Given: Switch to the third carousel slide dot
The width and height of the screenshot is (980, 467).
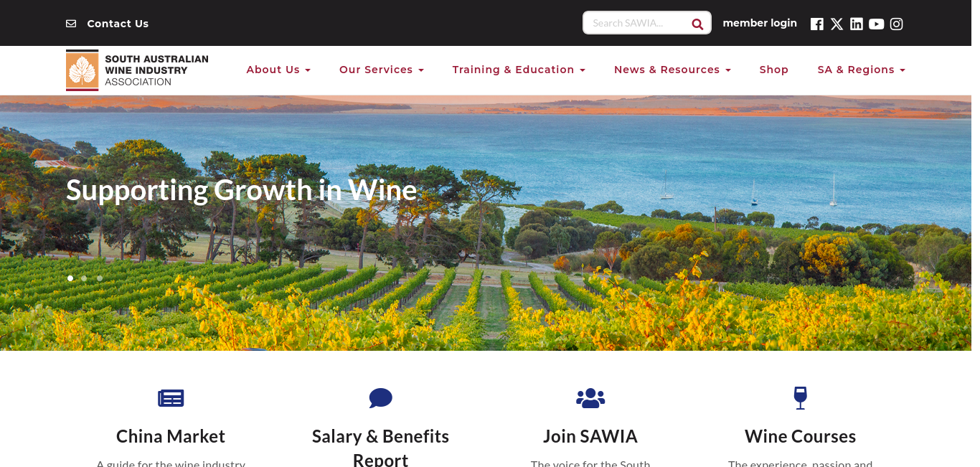Looking at the screenshot, I should [100, 278].
